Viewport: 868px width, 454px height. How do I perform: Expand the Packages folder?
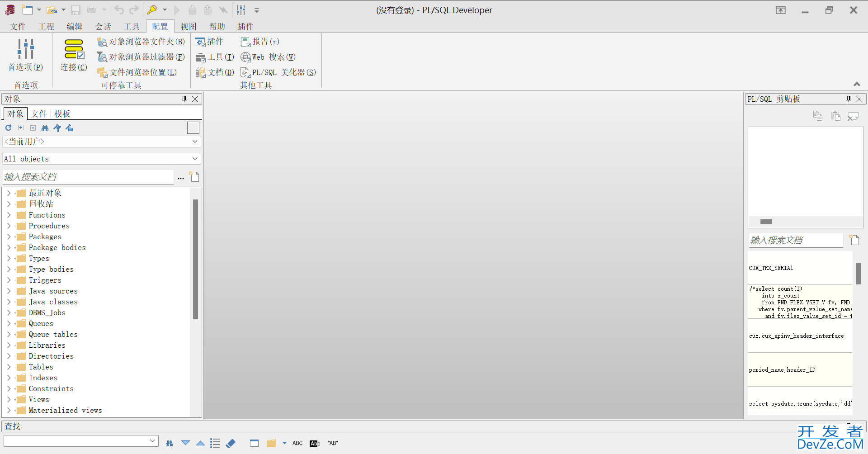(x=9, y=236)
